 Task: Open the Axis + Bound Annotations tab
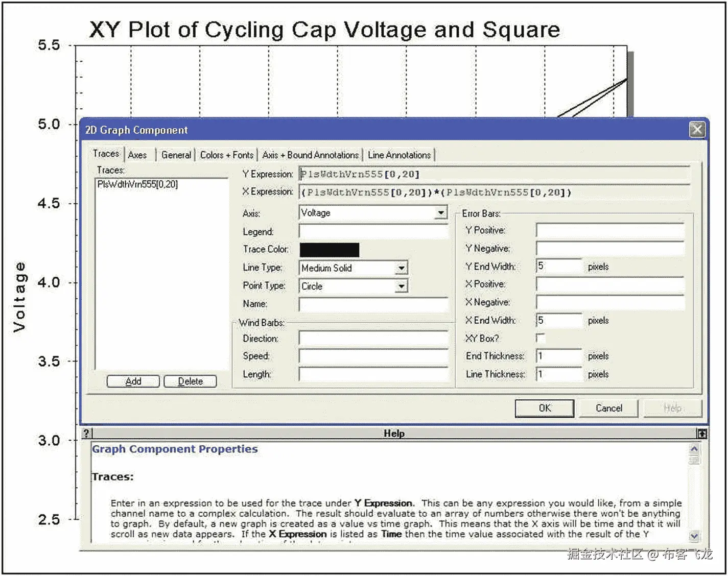click(310, 155)
